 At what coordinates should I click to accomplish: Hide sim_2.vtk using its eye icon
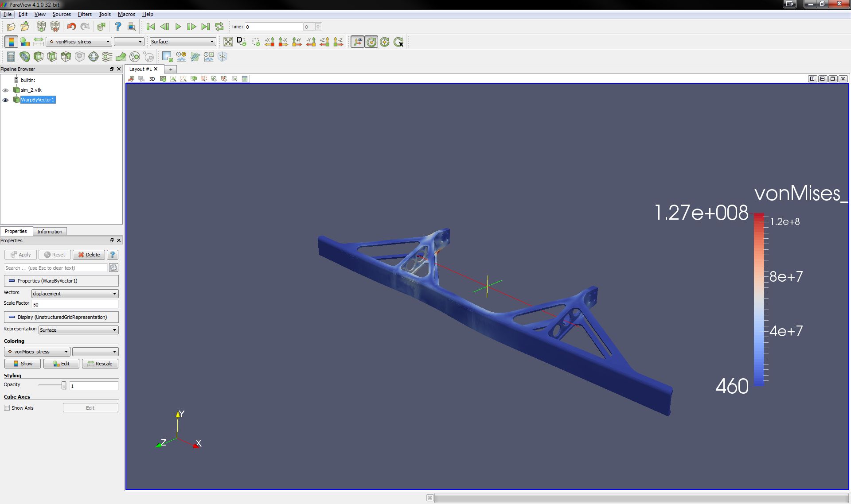tap(6, 90)
